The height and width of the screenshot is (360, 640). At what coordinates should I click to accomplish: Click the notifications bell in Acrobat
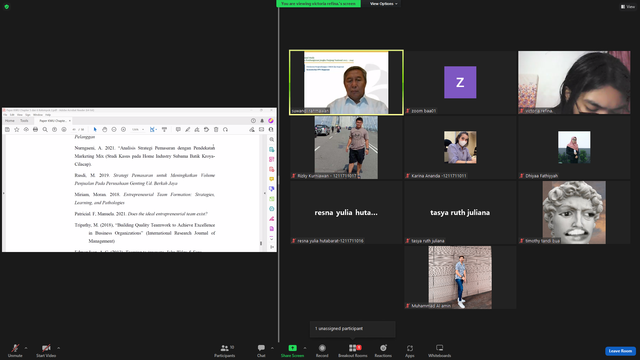click(x=262, y=120)
